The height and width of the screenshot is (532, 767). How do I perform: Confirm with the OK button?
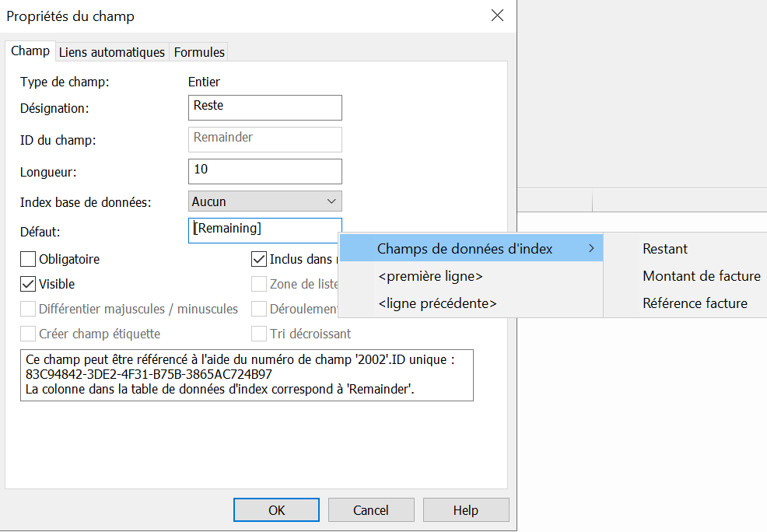point(276,510)
